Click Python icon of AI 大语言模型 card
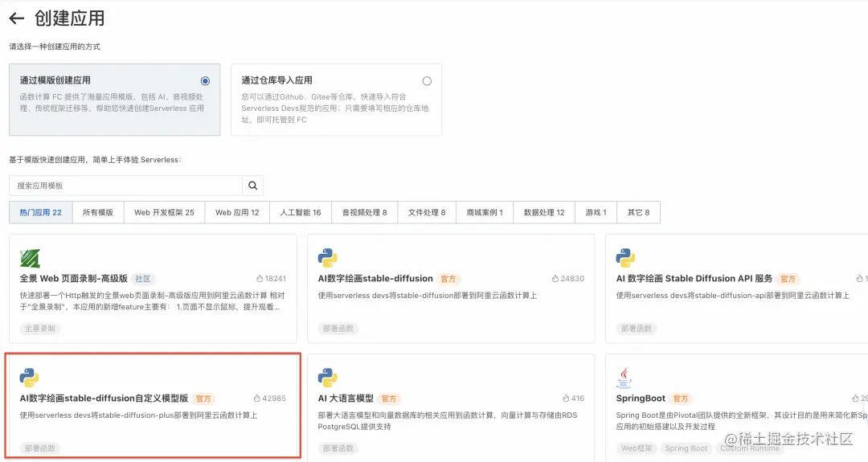The height and width of the screenshot is (462, 868). pos(328,378)
